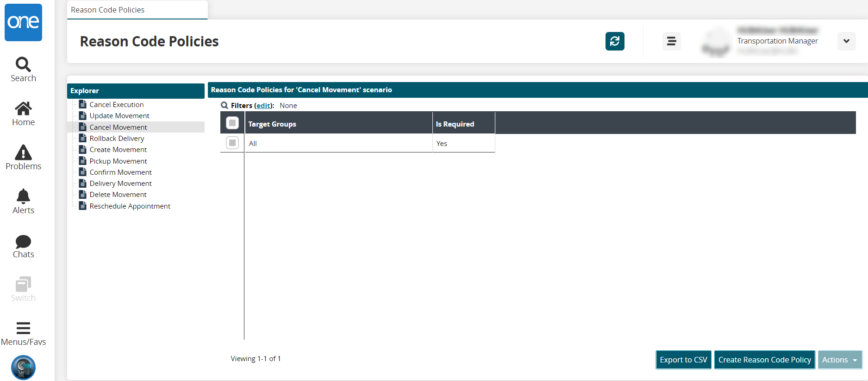The image size is (868, 381).
Task: Expand the user profile dropdown chevron
Action: click(x=846, y=41)
